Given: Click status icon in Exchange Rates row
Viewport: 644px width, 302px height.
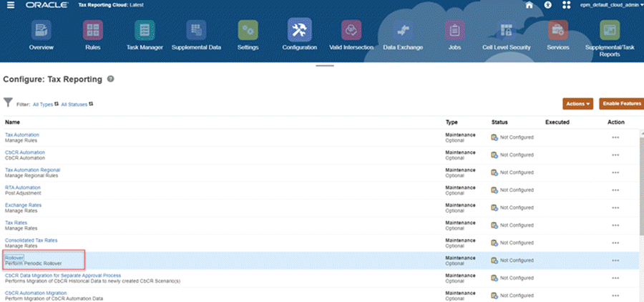Looking at the screenshot, I should pyautogui.click(x=494, y=208).
